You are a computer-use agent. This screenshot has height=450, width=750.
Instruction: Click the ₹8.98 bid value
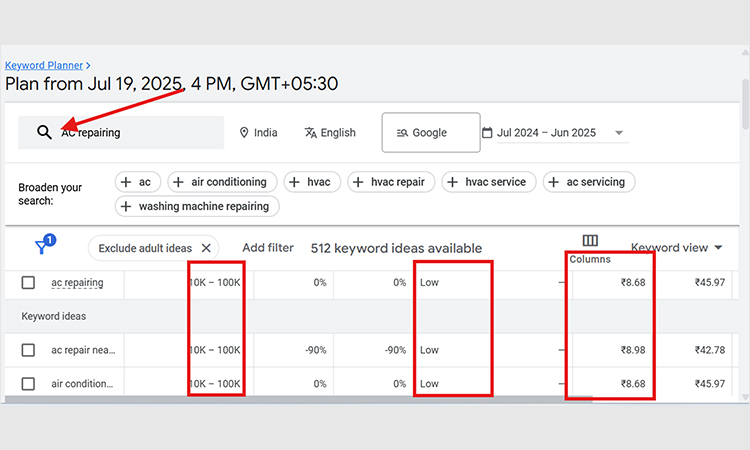(633, 350)
